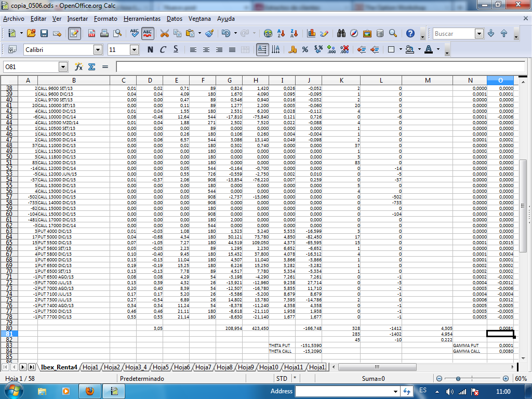The width and height of the screenshot is (532, 399).
Task: Open a file with the Open icon
Action: point(31,33)
